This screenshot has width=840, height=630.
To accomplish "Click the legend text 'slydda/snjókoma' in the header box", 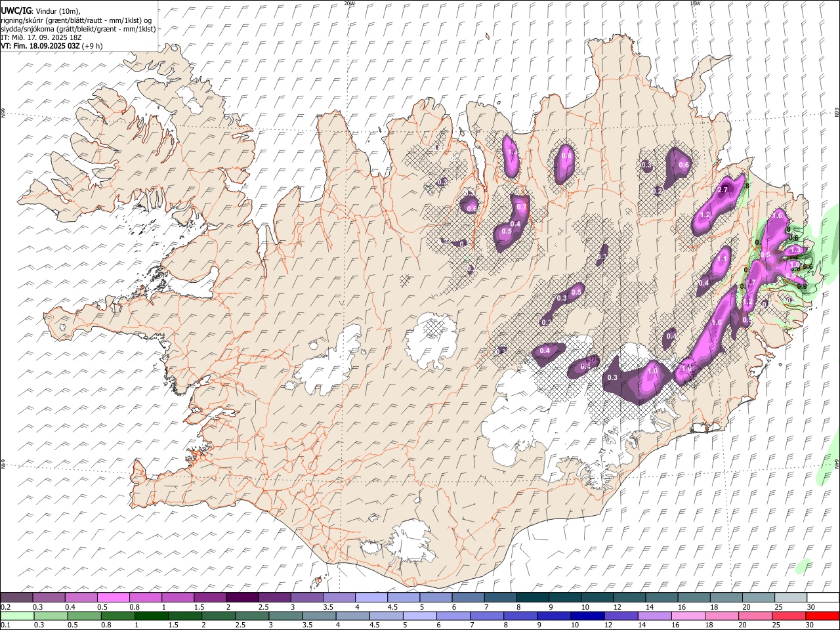I will click(x=26, y=29).
